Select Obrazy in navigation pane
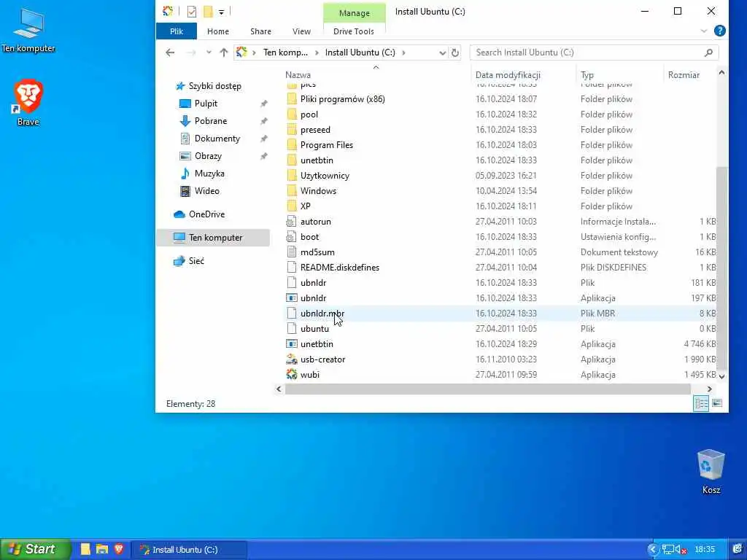747x560 pixels. tap(208, 156)
